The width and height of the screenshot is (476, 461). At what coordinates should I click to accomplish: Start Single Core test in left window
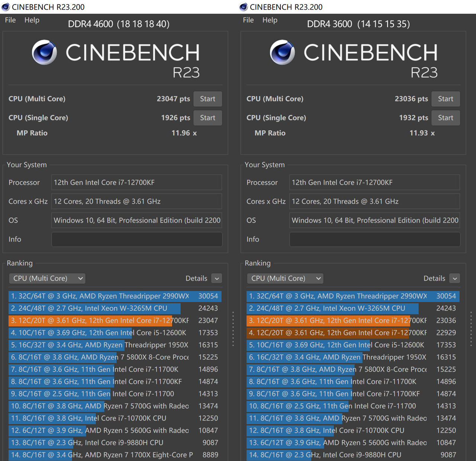coord(208,118)
